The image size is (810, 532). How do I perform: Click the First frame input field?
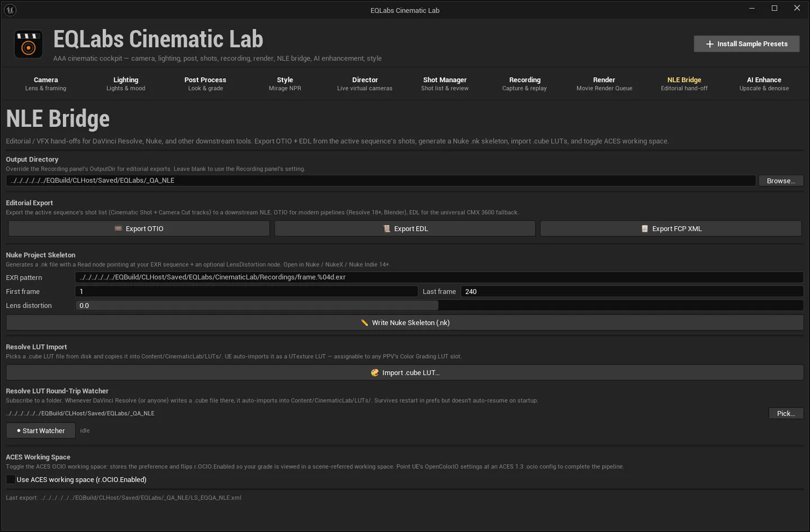[246, 291]
